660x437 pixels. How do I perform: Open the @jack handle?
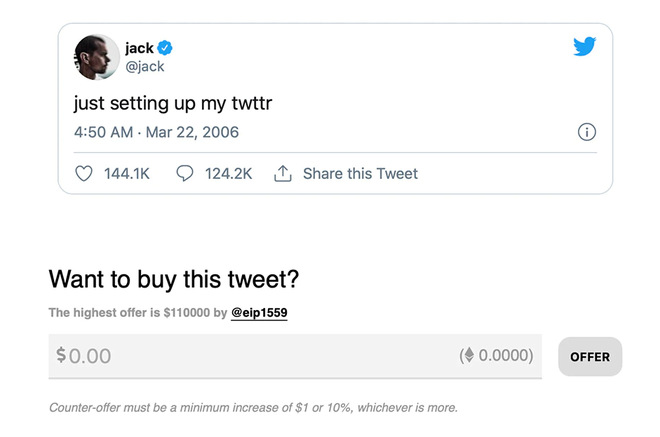145,67
